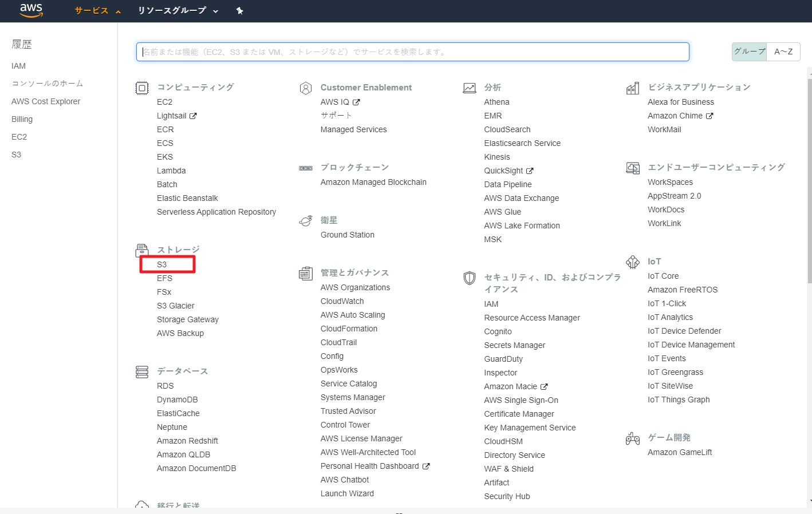This screenshot has height=514, width=812.
Task: Collapse the サービス menu
Action: click(x=97, y=11)
